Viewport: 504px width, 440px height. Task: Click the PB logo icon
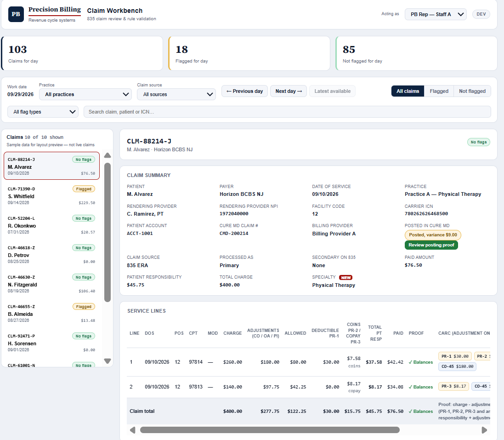[16, 14]
